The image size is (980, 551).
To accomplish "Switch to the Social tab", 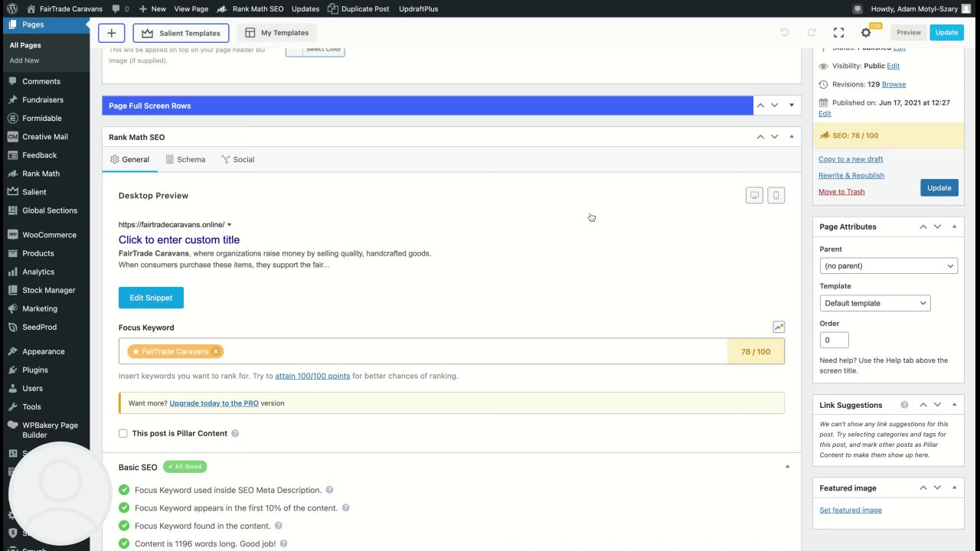I will pos(237,159).
